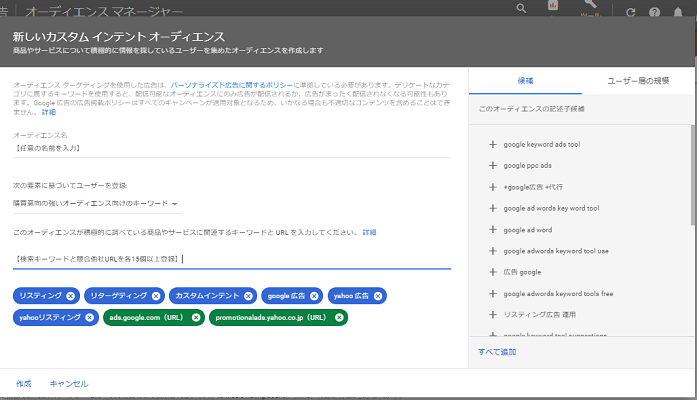697x400 pixels.
Task: Add suggestion 'google ad word' via plus icon
Action: tap(493, 230)
